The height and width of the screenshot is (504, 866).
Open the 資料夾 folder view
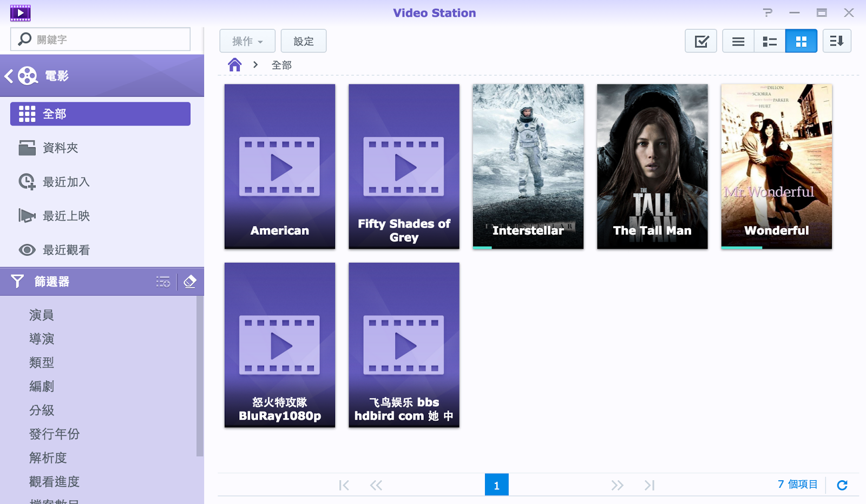100,148
